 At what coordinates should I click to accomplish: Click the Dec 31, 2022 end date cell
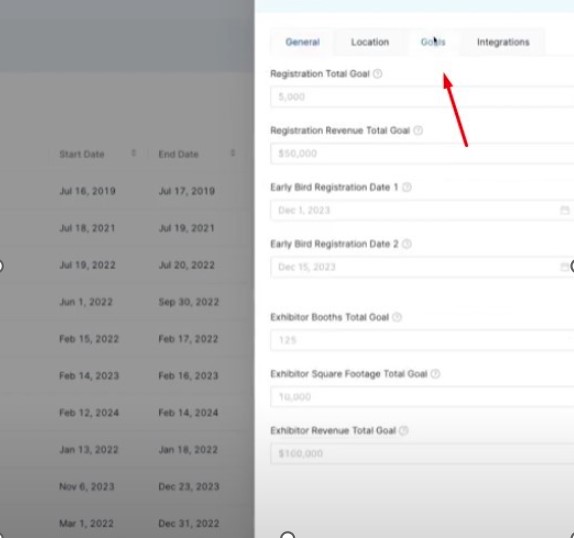click(189, 524)
